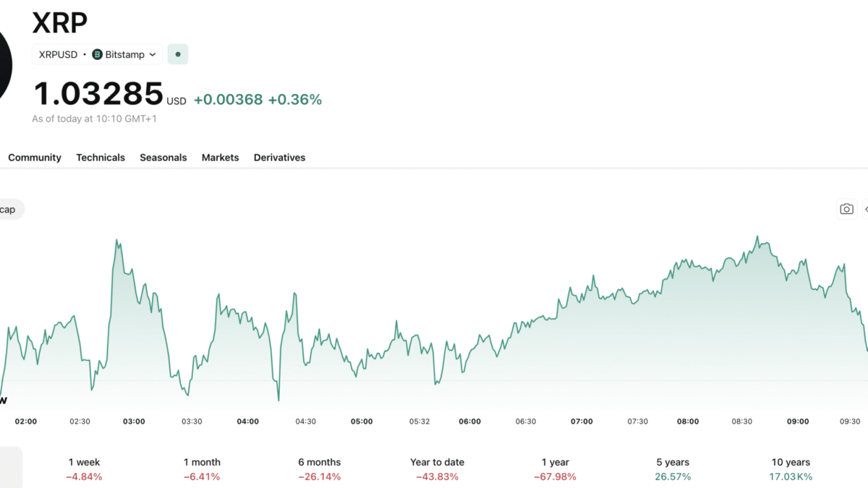
Task: Open the Seasonals tab
Action: coord(163,158)
